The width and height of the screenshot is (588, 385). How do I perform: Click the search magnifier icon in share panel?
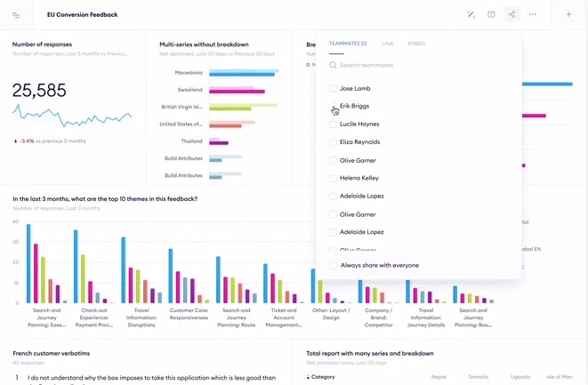(x=334, y=65)
